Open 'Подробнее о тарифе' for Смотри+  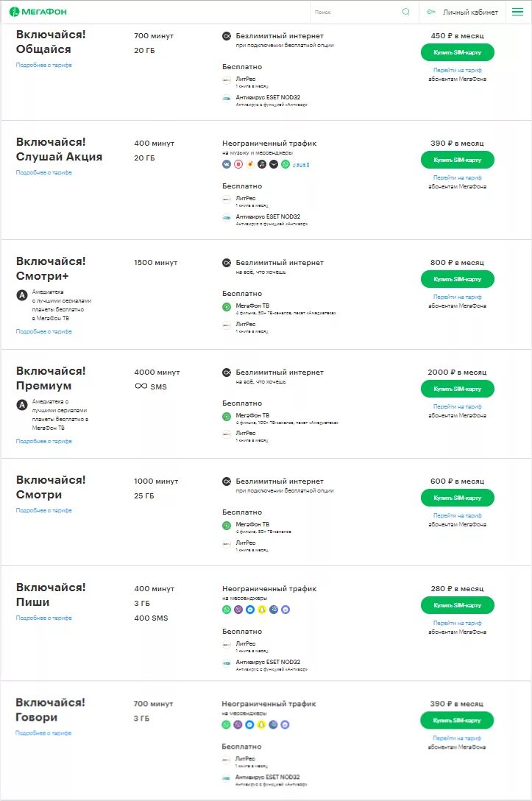pos(44,331)
